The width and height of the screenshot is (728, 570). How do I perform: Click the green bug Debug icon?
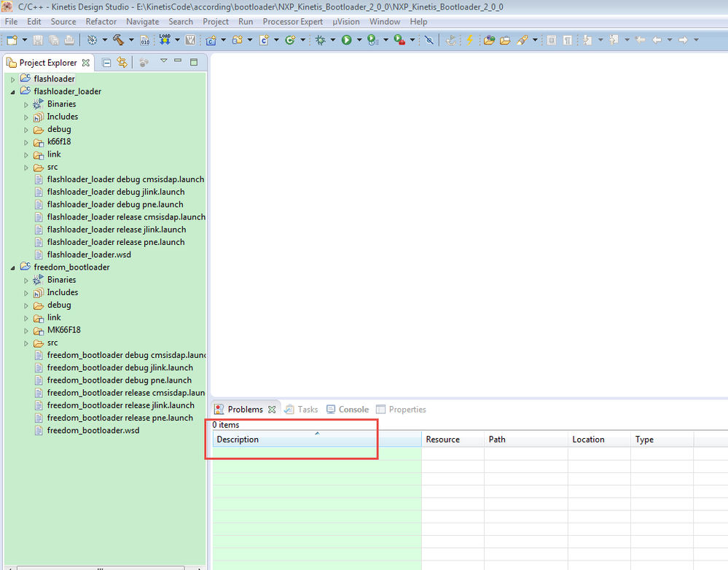(x=321, y=40)
